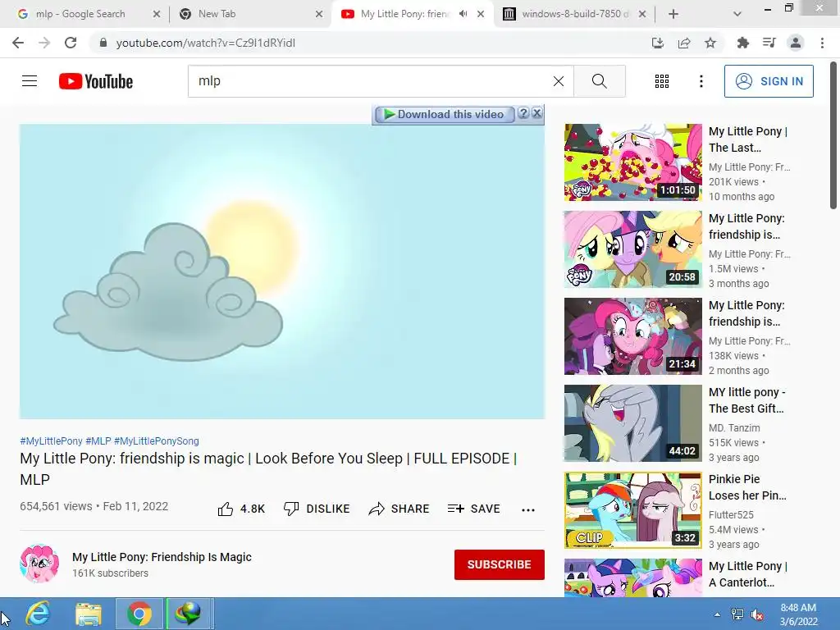Viewport: 840px width, 630px height.
Task: Click SIGN IN button
Action: (769, 81)
